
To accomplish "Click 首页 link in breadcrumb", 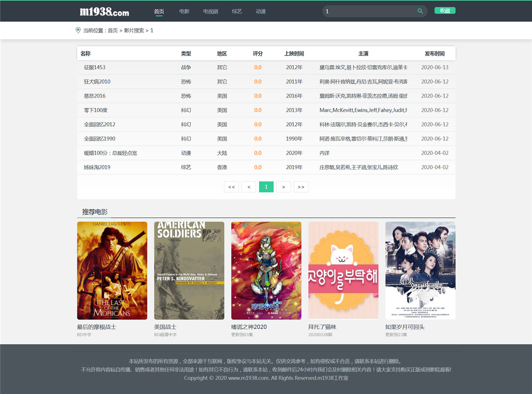I will coord(113,31).
